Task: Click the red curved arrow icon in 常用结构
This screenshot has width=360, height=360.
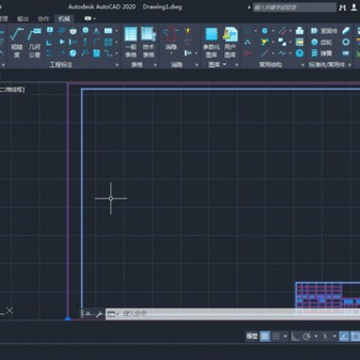Action: pos(248,53)
